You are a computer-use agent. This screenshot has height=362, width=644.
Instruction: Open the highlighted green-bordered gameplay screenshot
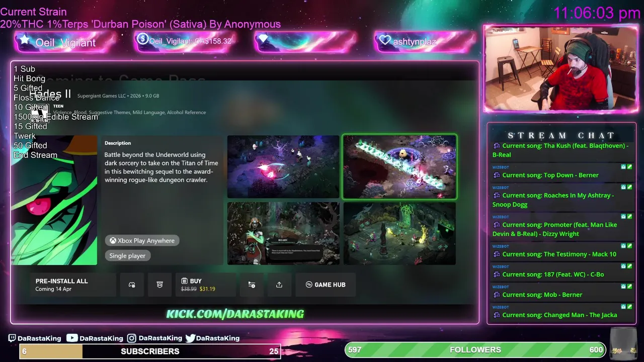click(x=399, y=167)
